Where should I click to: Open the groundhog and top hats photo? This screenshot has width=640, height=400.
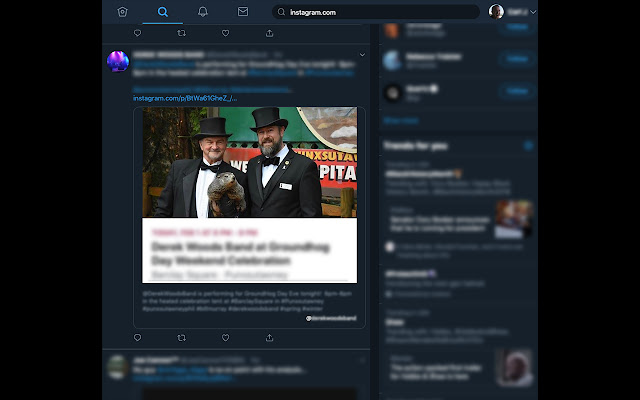249,162
